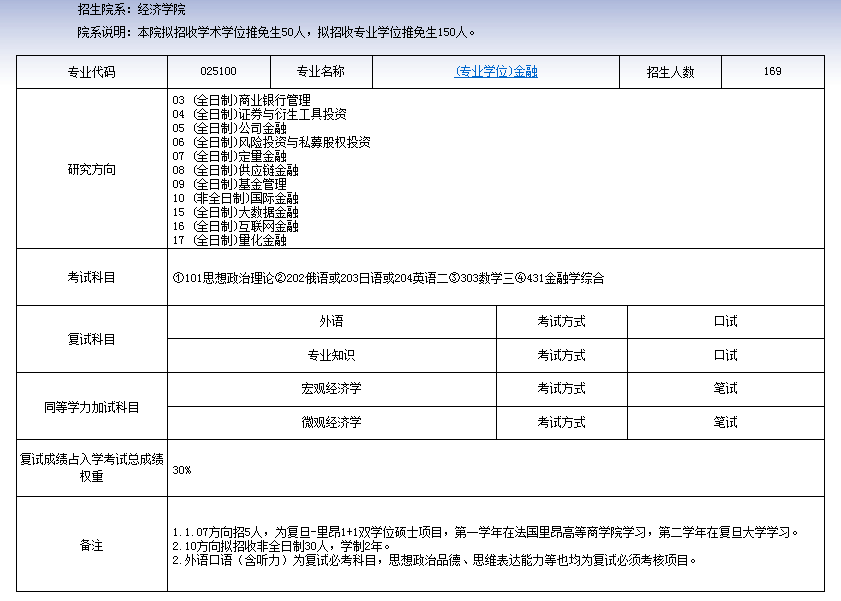This screenshot has width=841, height=601.
Task: Click the 专业代码 header cell
Action: [90, 71]
